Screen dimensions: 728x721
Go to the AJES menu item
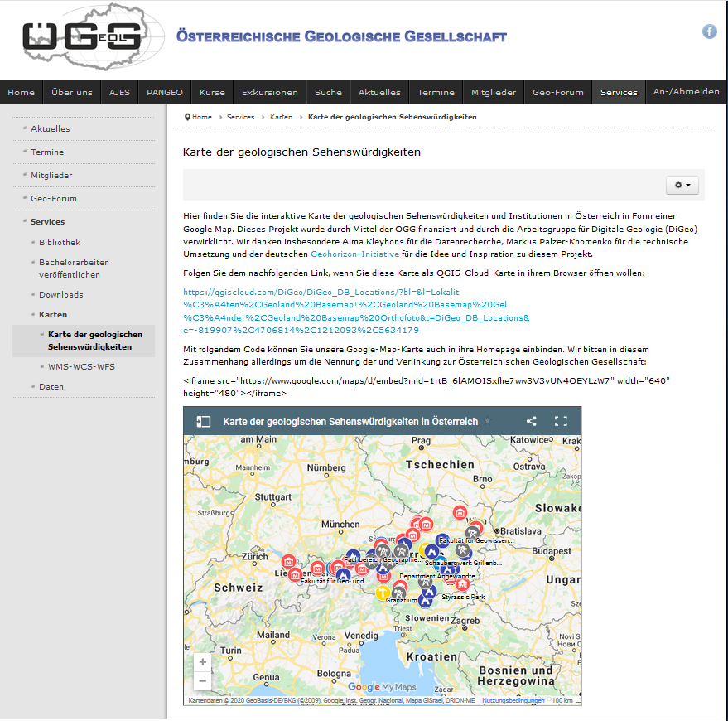click(x=119, y=92)
